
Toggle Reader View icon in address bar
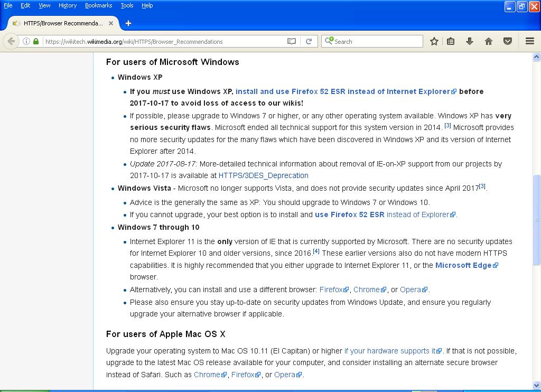coord(292,41)
